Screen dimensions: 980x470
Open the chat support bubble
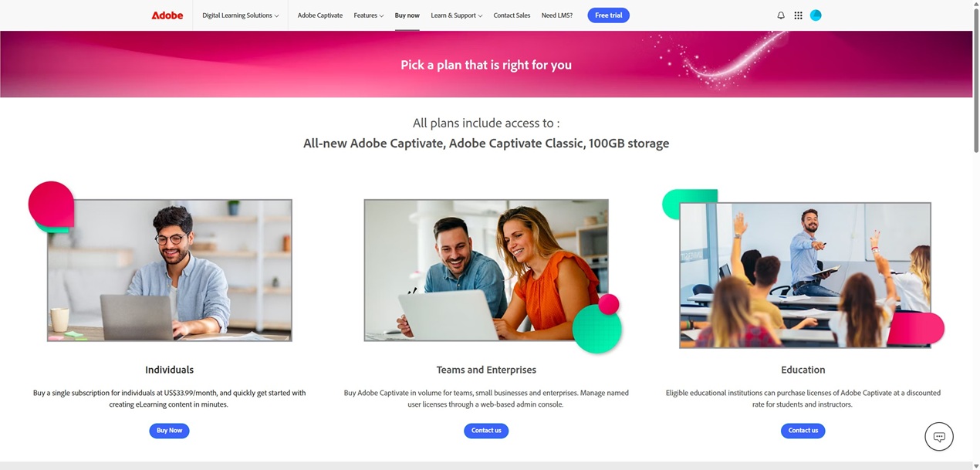click(939, 437)
